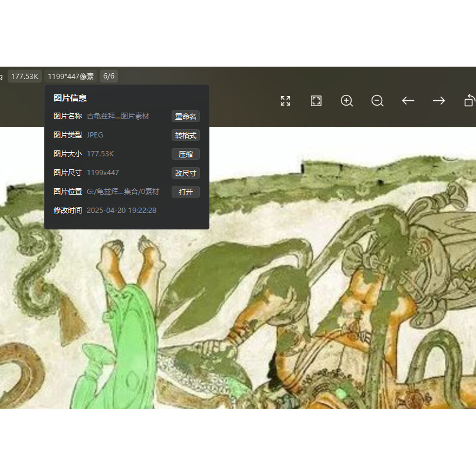The height and width of the screenshot is (476, 476).
Task: Click the 打开 open location button
Action: (185, 192)
